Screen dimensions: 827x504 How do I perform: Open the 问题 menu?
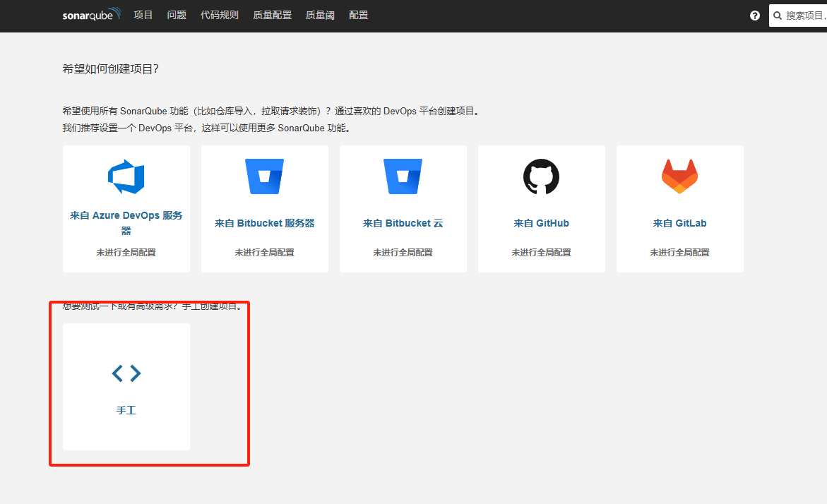point(177,16)
